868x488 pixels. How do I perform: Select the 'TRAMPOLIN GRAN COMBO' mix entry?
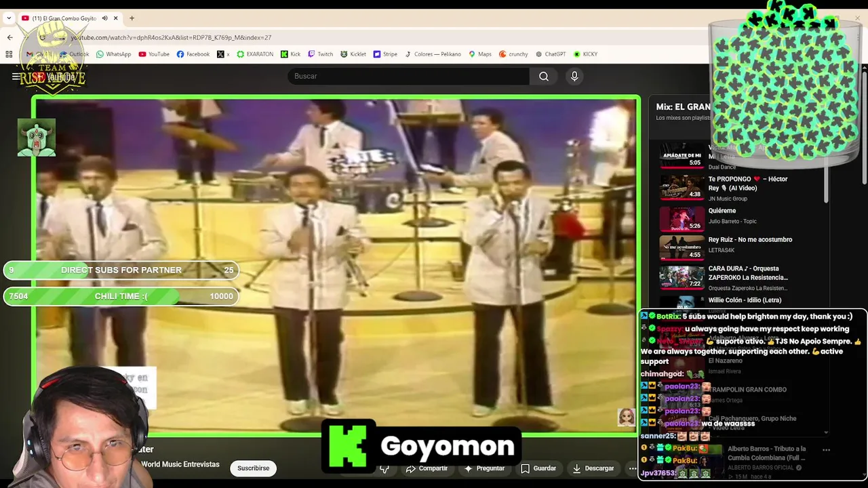pyautogui.click(x=747, y=390)
